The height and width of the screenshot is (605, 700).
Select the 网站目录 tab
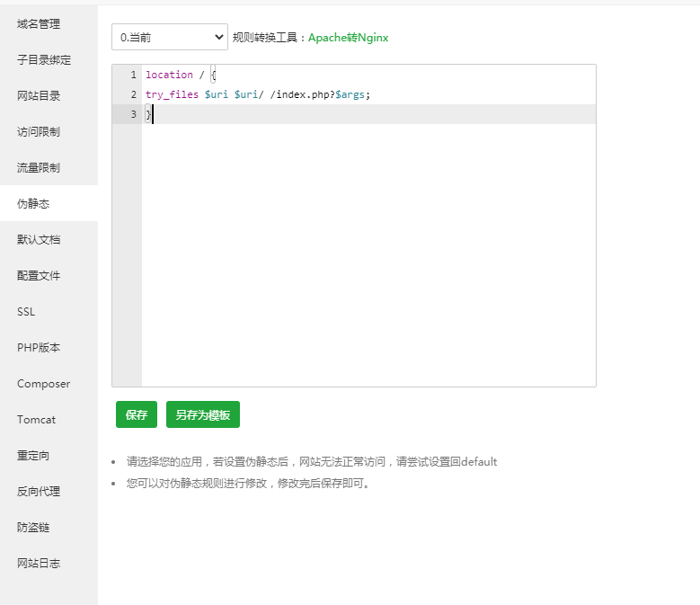(x=39, y=95)
